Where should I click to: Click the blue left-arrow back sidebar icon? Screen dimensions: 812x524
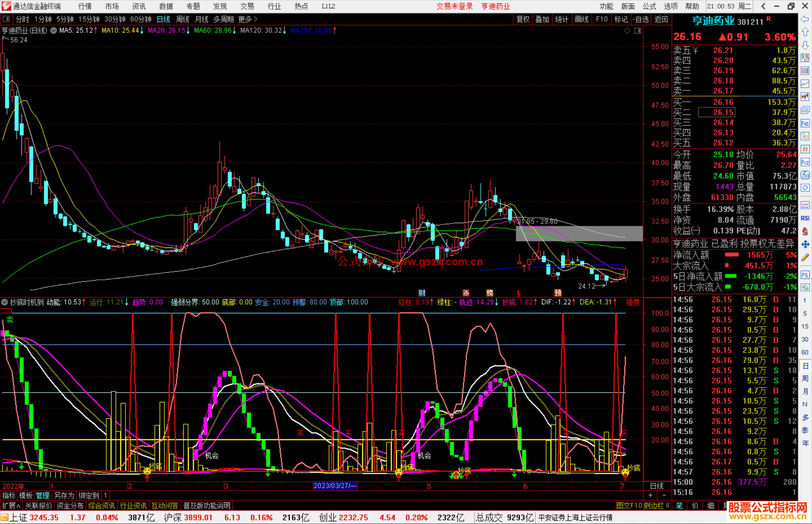click(805, 19)
